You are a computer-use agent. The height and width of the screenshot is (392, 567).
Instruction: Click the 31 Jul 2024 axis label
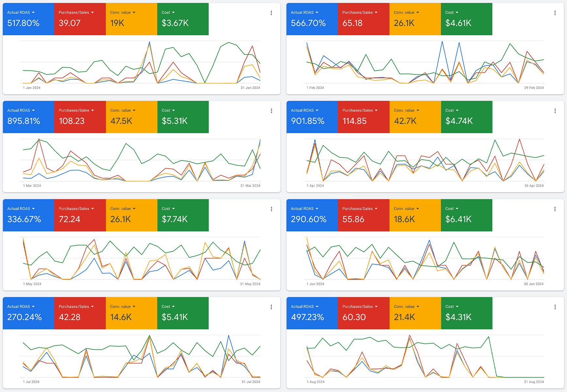[x=251, y=382]
